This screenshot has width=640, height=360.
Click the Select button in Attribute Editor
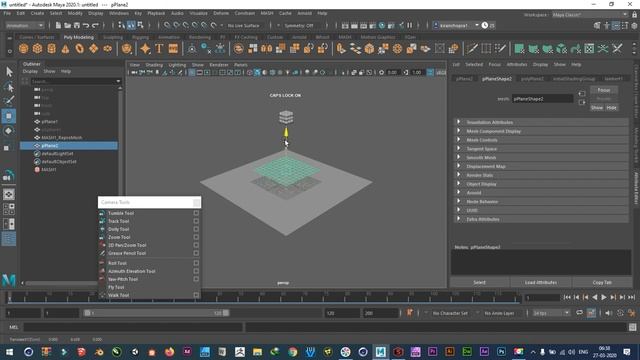[480, 282]
